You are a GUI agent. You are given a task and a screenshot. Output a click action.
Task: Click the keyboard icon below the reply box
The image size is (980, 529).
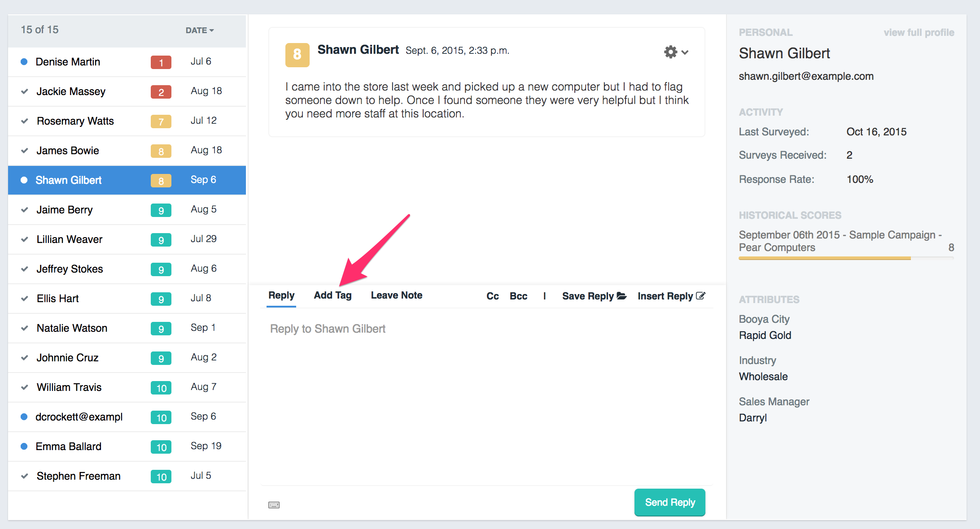[274, 505]
